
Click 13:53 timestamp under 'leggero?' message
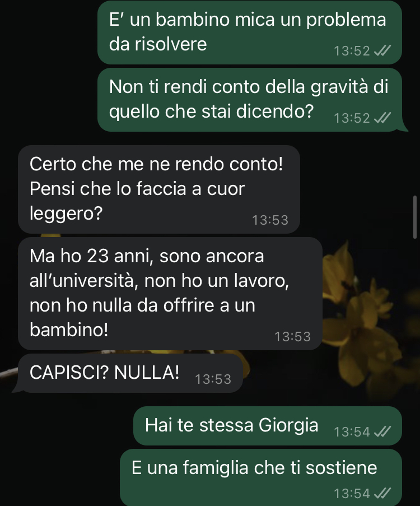(x=270, y=220)
